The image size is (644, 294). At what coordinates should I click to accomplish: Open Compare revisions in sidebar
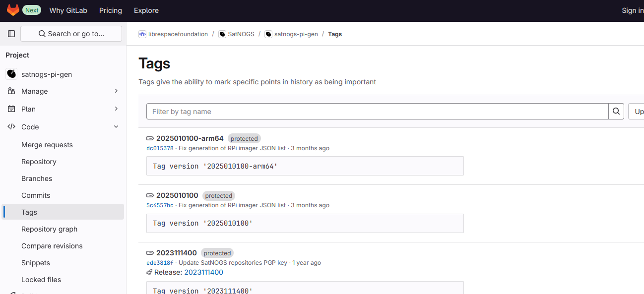coord(52,246)
